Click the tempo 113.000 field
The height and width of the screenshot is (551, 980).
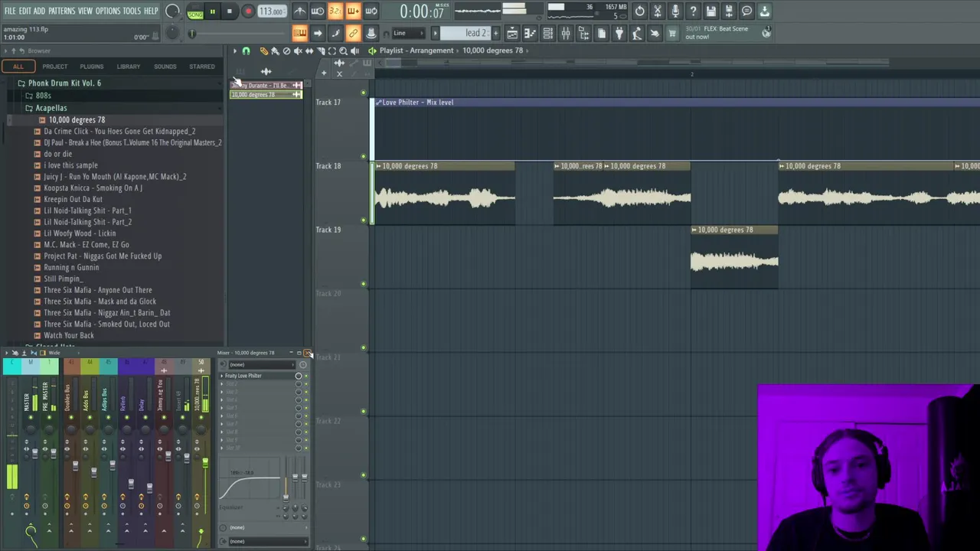(x=271, y=11)
